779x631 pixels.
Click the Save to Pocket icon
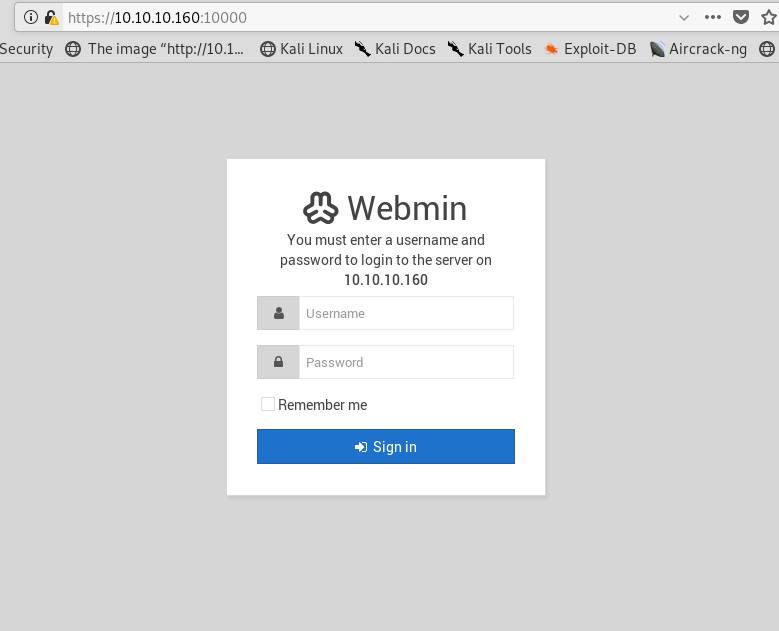pyautogui.click(x=741, y=17)
